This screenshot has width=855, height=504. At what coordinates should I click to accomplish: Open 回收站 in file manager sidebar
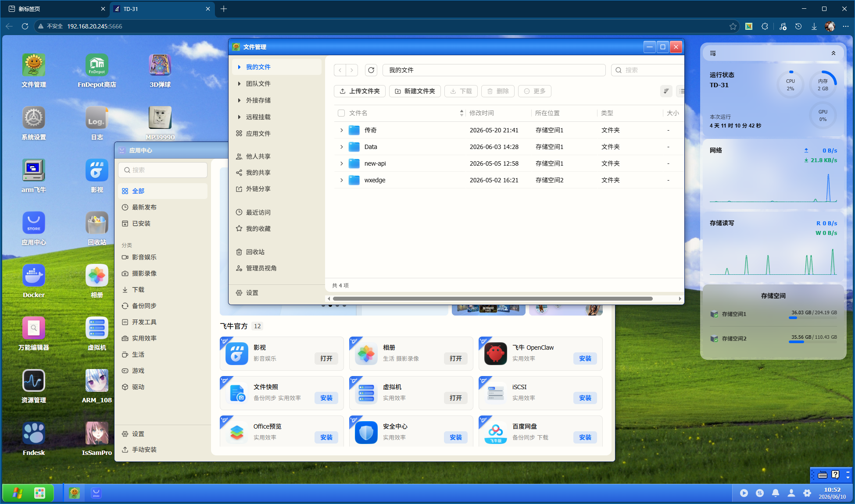coord(277,252)
